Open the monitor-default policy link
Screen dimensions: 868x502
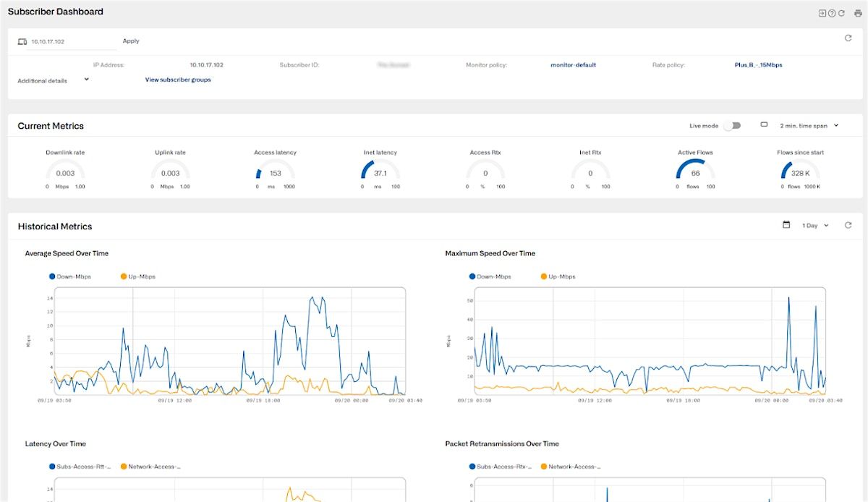pos(574,65)
